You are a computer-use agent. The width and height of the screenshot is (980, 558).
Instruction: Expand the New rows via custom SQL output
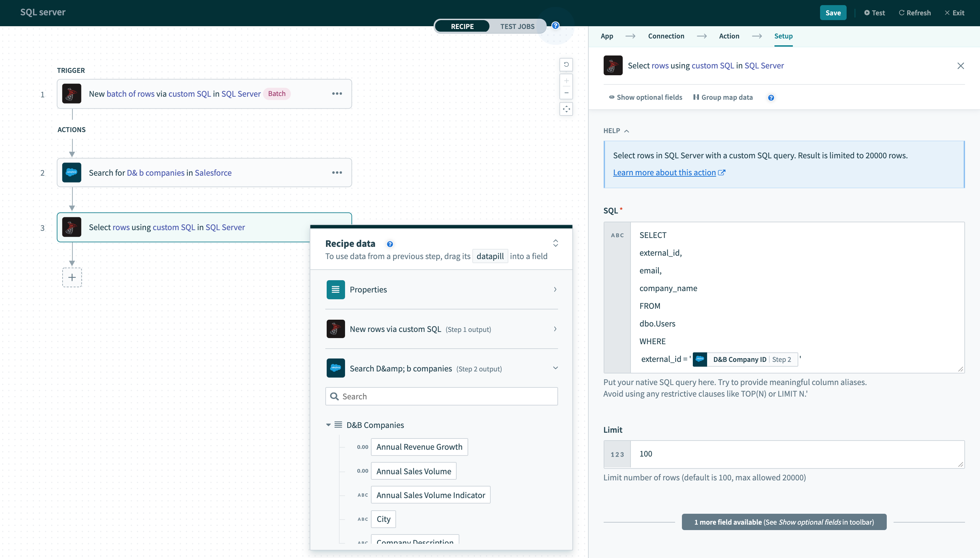point(557,329)
